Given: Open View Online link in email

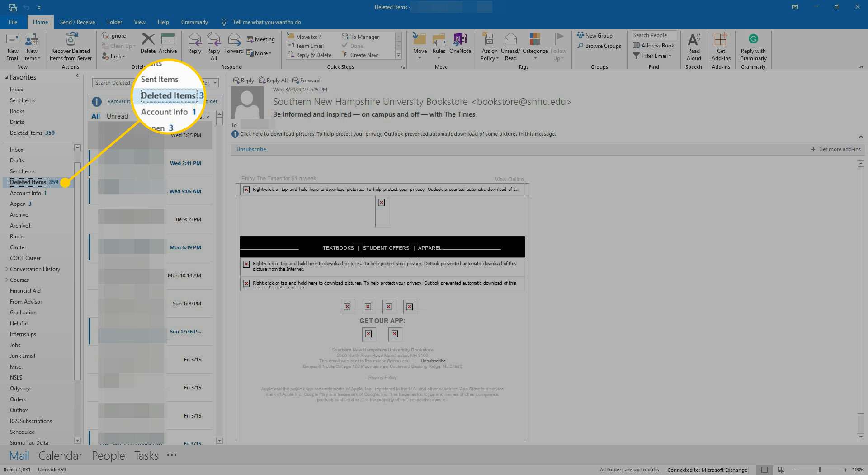Looking at the screenshot, I should coord(509,180).
